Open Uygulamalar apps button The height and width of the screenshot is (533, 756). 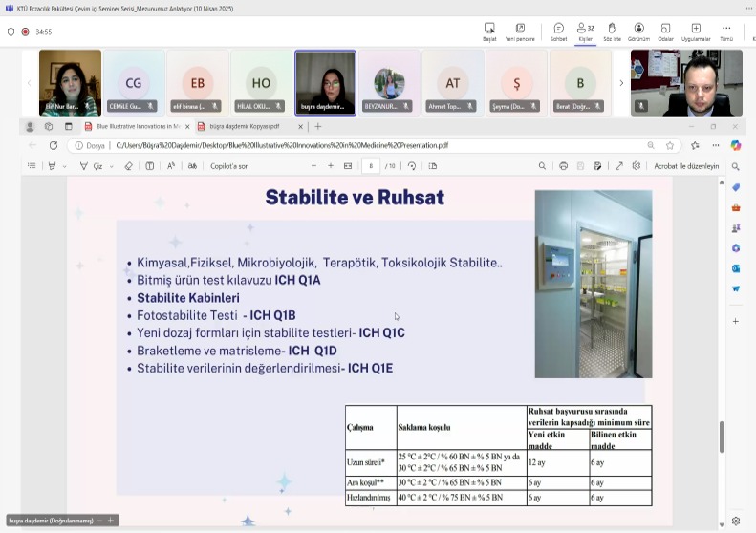pyautogui.click(x=695, y=32)
